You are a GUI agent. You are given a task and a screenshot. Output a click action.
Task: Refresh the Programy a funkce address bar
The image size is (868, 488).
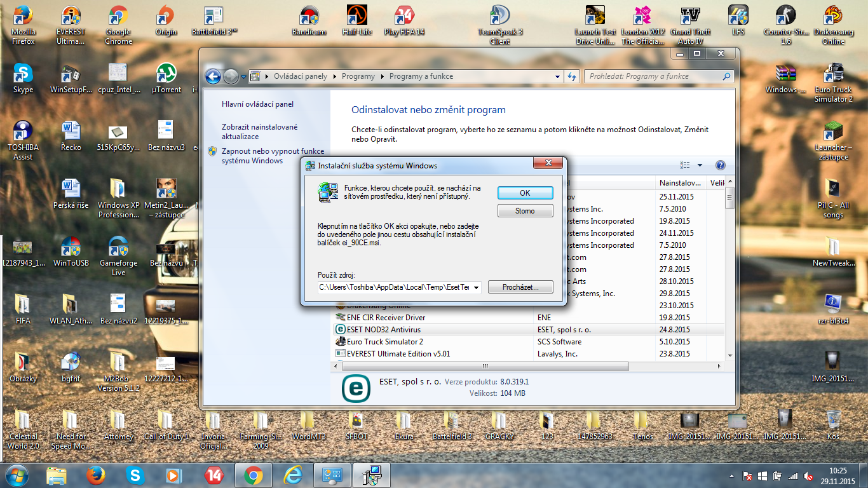[571, 76]
